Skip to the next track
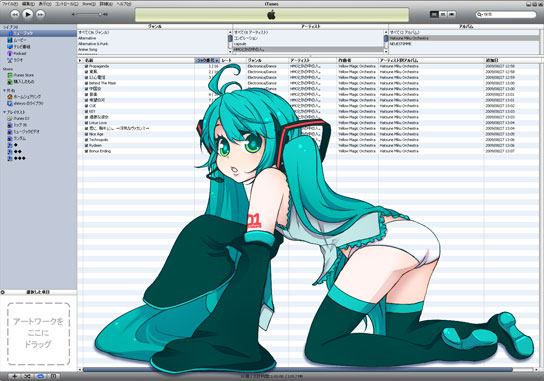544x381 pixels. [40, 14]
